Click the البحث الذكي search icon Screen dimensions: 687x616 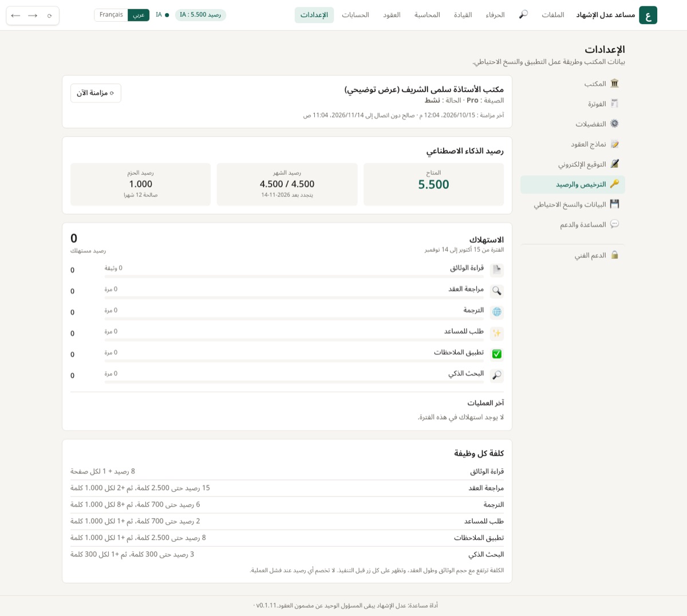click(497, 376)
